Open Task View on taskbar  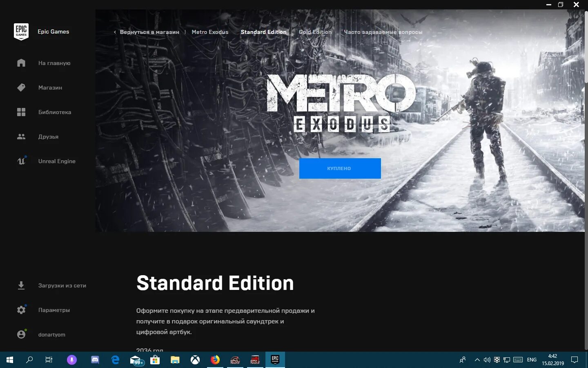[x=49, y=360]
